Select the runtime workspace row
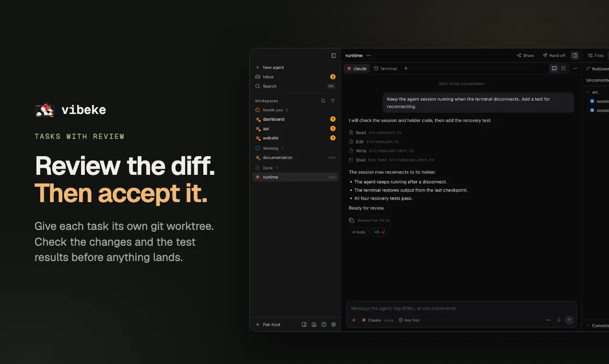Screen dimensions: 609x364 [295, 177]
